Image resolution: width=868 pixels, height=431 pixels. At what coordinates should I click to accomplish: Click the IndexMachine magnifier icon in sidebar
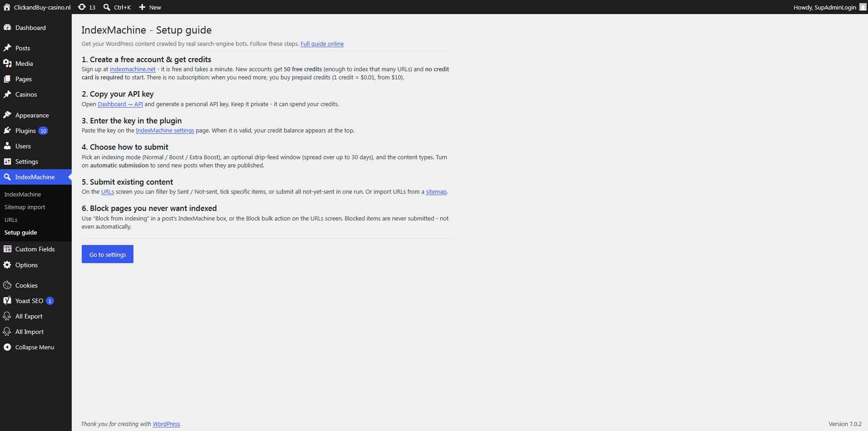tap(7, 176)
